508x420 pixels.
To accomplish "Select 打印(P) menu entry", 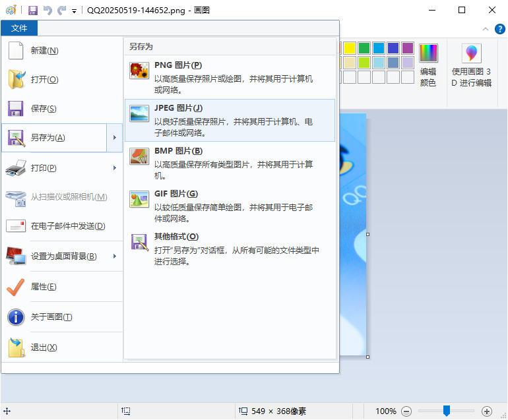I will click(x=54, y=167).
